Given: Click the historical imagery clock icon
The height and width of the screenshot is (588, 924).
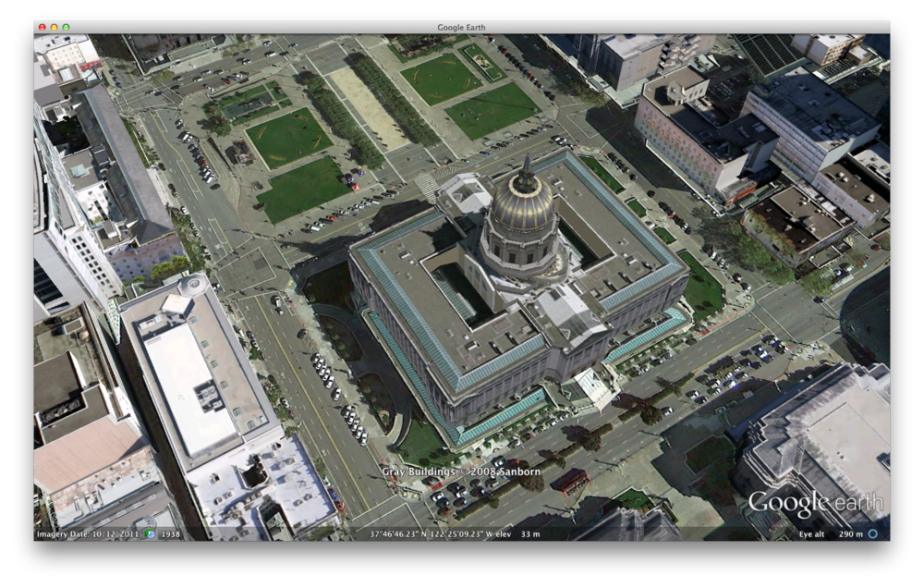Looking at the screenshot, I should tap(150, 534).
